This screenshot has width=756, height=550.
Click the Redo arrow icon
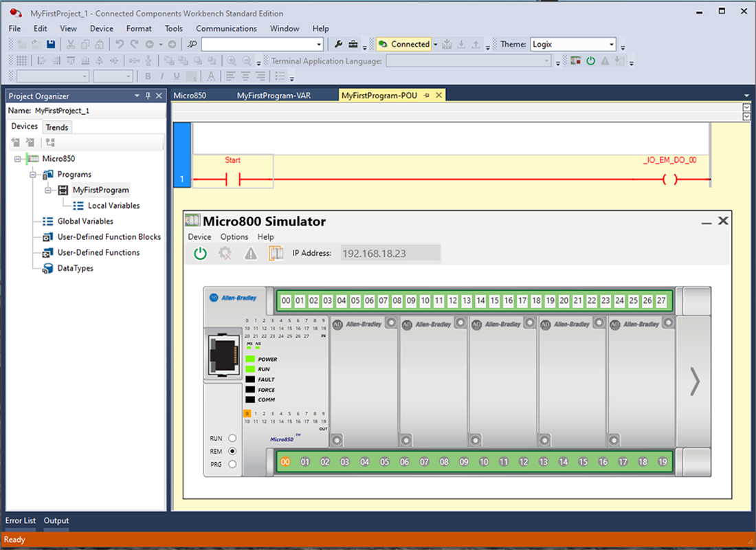click(135, 45)
